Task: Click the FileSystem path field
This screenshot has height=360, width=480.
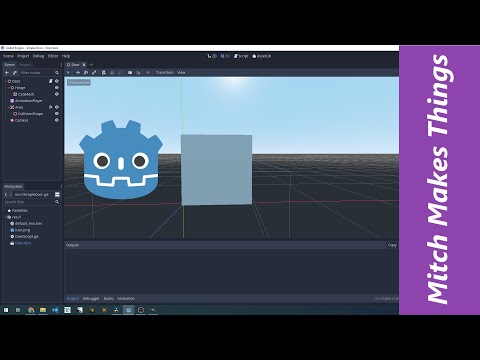Action: coord(33,194)
